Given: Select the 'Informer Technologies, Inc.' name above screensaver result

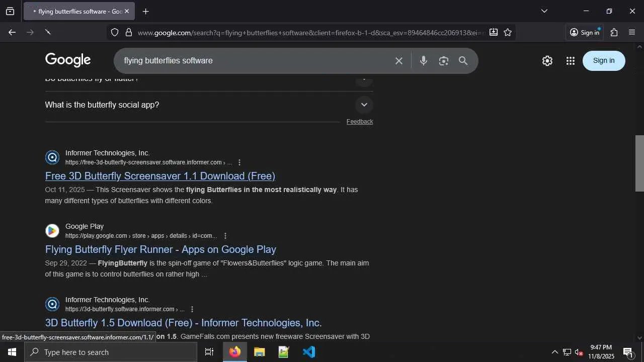Looking at the screenshot, I should tap(107, 153).
